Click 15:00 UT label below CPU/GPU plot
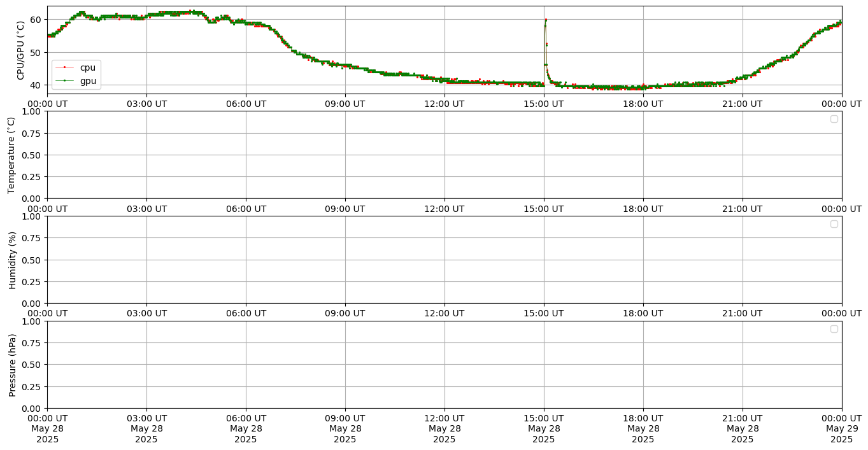Screen dimensions: 868x450 544,103
